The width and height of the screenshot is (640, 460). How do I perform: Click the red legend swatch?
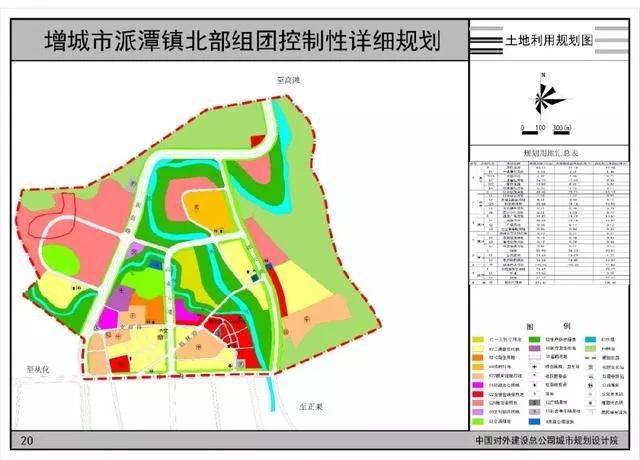[478, 394]
